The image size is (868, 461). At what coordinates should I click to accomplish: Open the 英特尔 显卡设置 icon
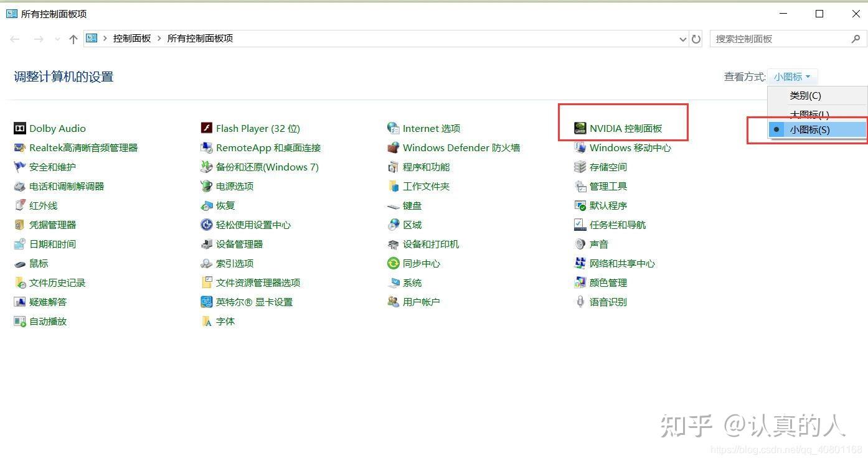coord(206,302)
